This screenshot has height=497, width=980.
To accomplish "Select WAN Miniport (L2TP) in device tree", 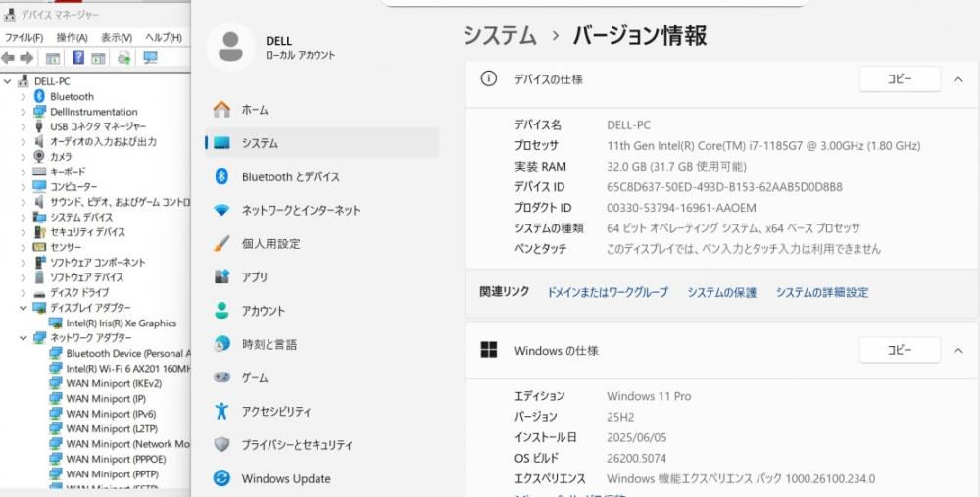I will click(x=112, y=428).
